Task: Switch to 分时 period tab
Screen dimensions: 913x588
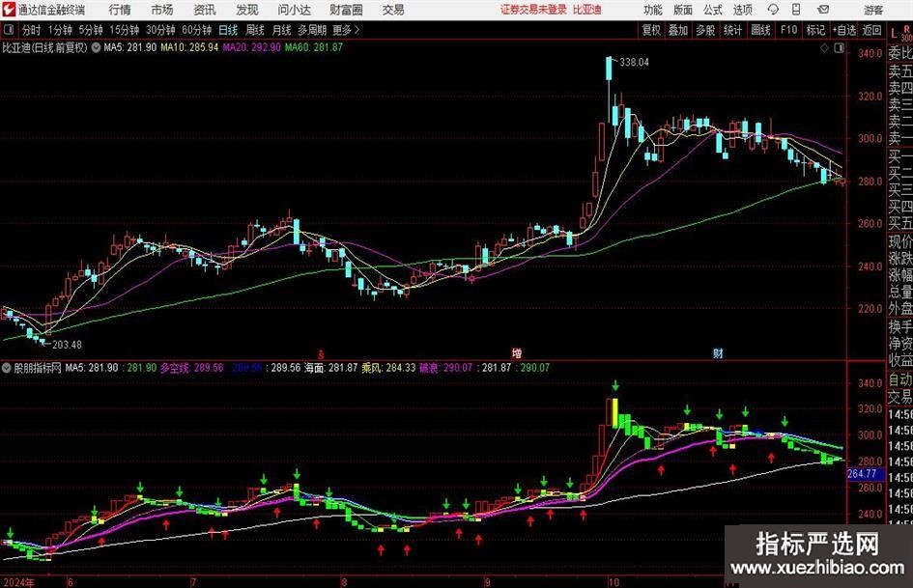Action: [32, 30]
